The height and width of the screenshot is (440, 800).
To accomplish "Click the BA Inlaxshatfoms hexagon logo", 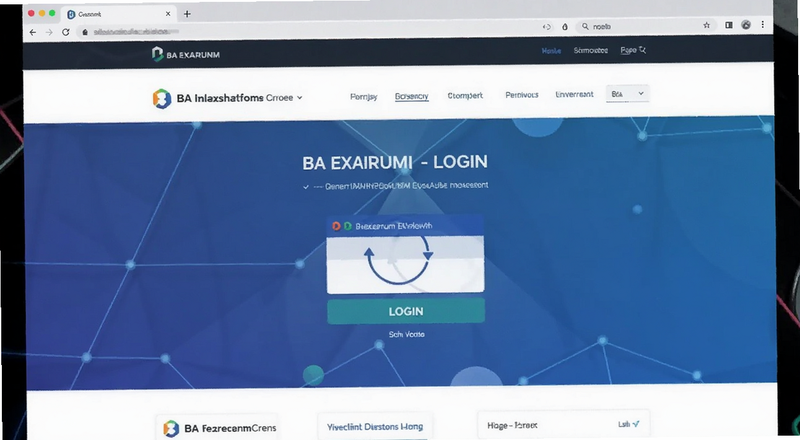I will tap(162, 98).
